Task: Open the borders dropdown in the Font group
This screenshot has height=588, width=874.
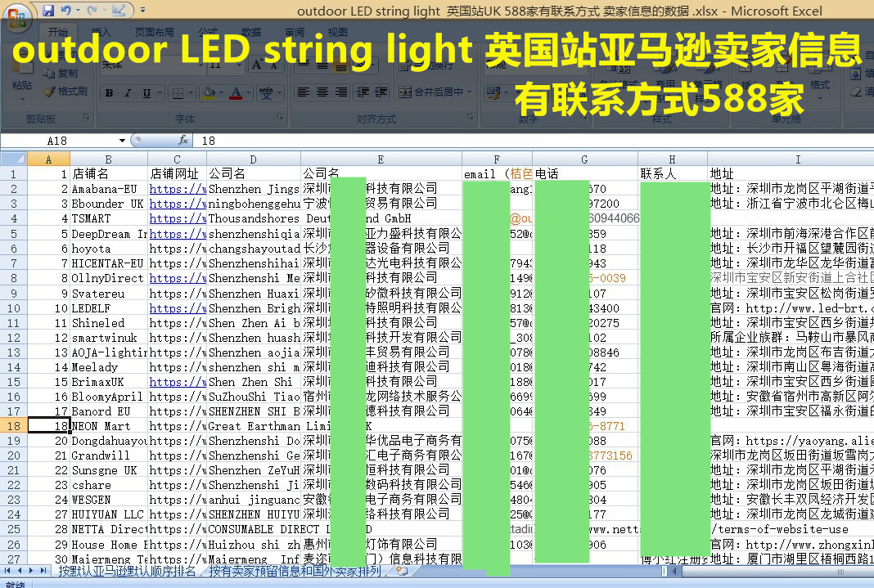Action: (x=191, y=92)
